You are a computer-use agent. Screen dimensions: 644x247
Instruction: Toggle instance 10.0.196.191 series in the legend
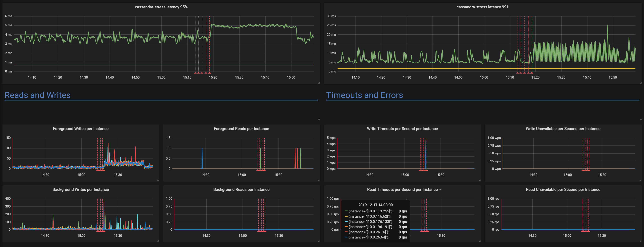click(x=371, y=227)
